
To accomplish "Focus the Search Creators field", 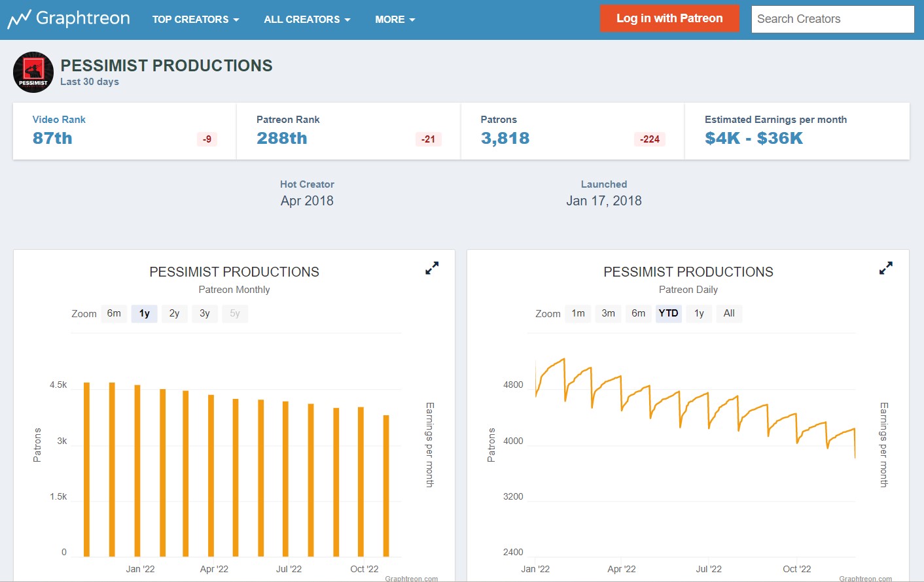I will pyautogui.click(x=832, y=19).
